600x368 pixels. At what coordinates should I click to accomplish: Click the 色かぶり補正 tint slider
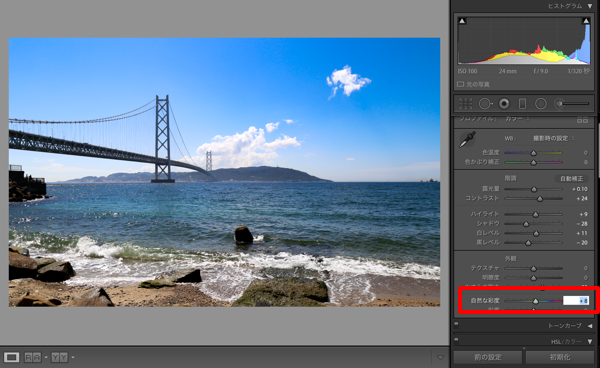click(533, 163)
